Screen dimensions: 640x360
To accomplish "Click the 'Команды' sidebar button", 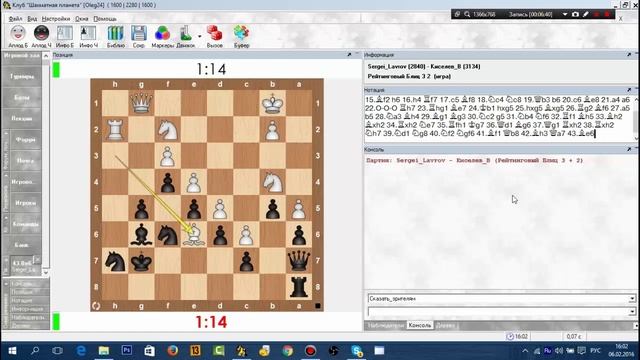I will pyautogui.click(x=25, y=224).
